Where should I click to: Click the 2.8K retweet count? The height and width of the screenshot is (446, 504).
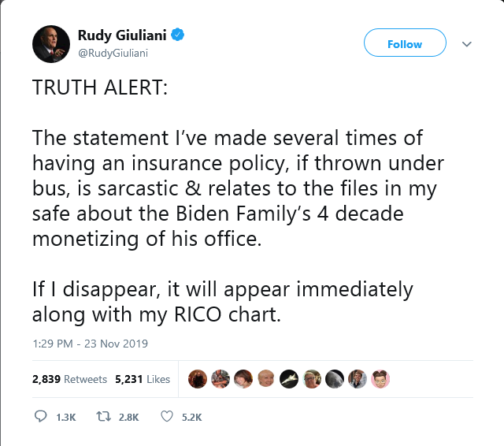point(128,418)
